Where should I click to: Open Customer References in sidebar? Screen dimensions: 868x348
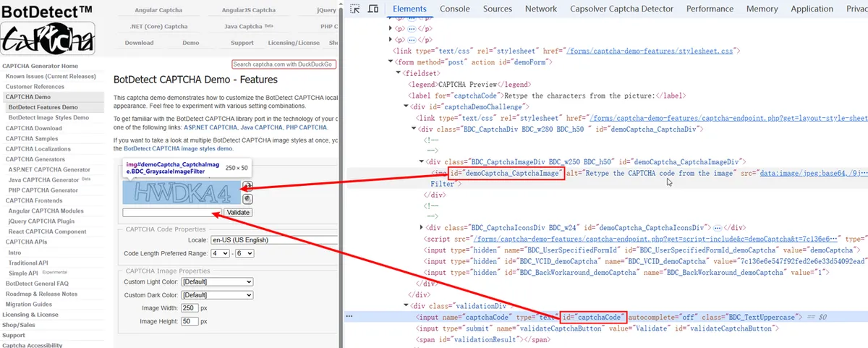coord(35,87)
